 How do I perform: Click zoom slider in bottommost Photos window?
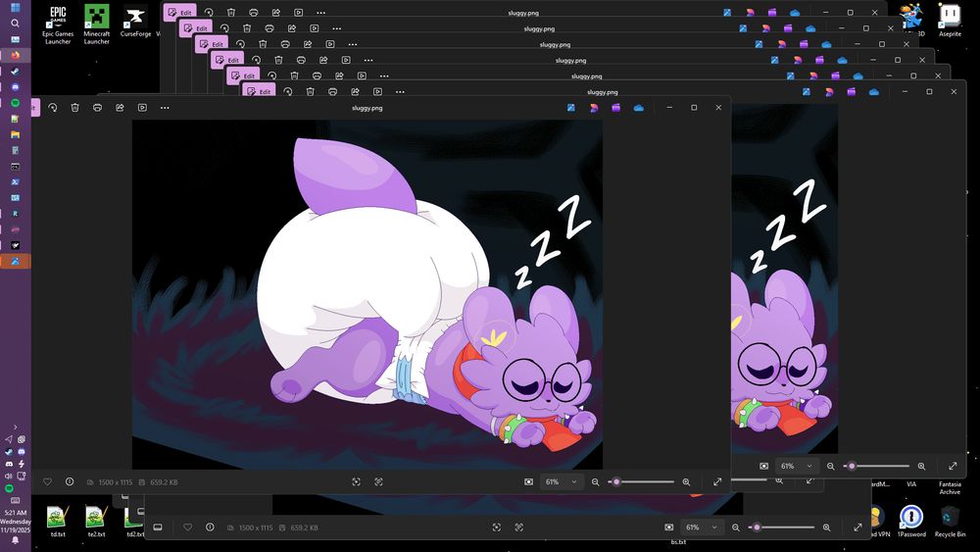(x=782, y=527)
